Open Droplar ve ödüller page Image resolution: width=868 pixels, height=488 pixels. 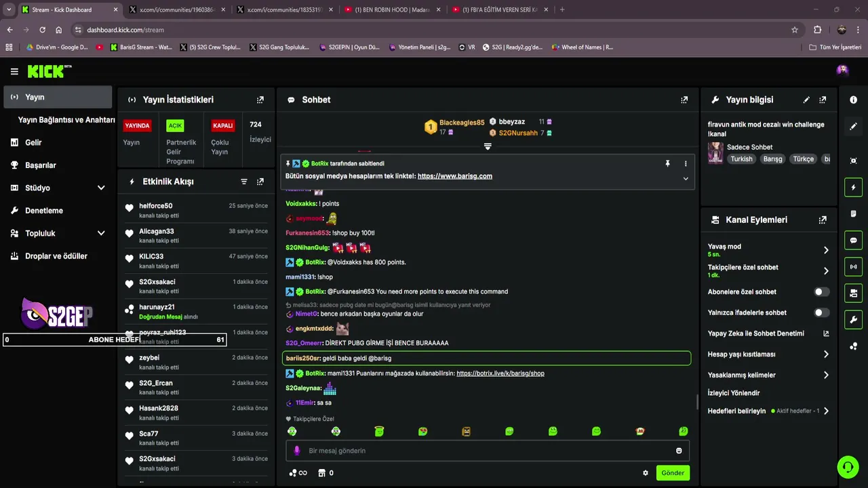click(58, 256)
